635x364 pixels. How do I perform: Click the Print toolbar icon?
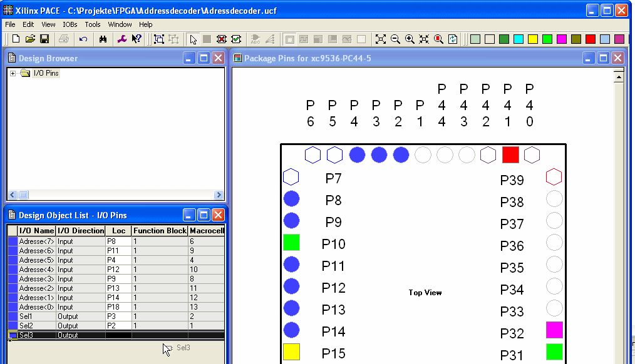[64, 39]
